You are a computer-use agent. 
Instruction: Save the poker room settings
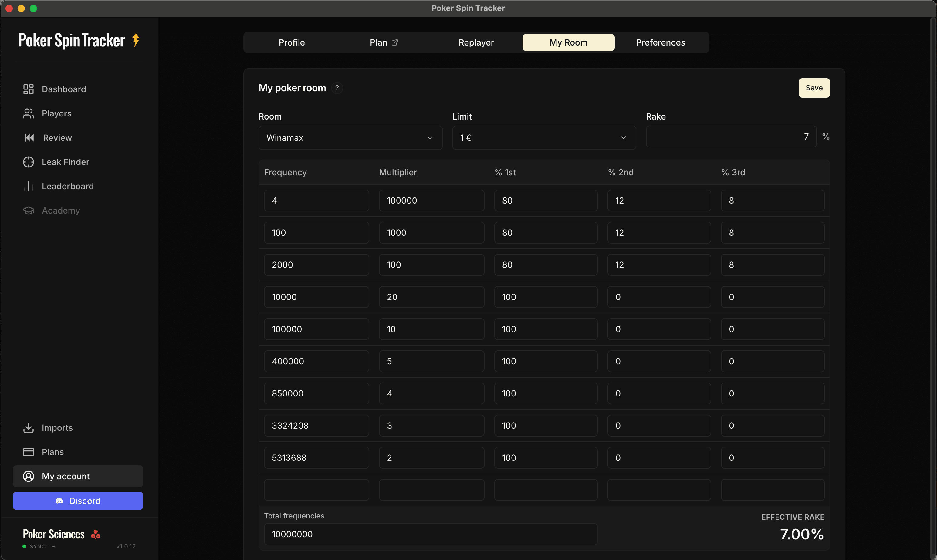[814, 88]
